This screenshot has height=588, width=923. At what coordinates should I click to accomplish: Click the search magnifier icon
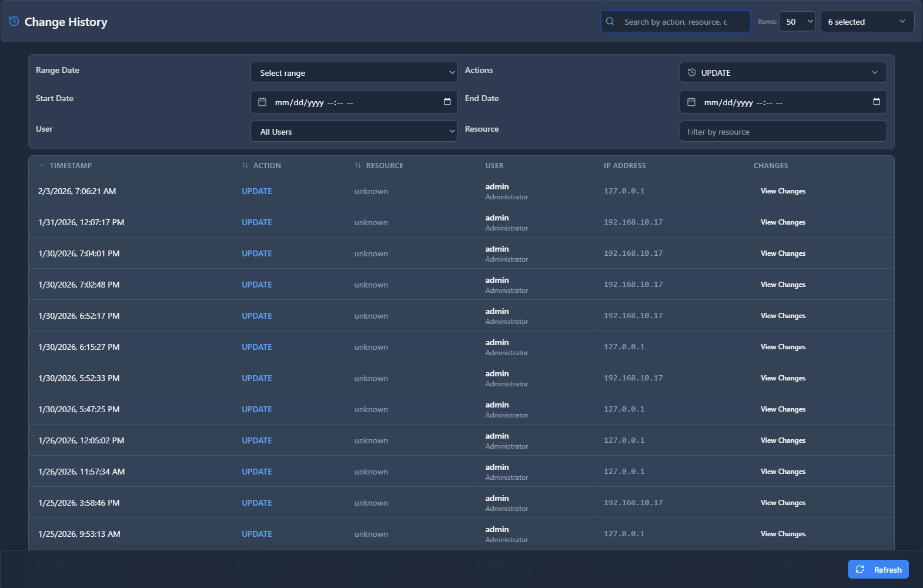click(610, 22)
